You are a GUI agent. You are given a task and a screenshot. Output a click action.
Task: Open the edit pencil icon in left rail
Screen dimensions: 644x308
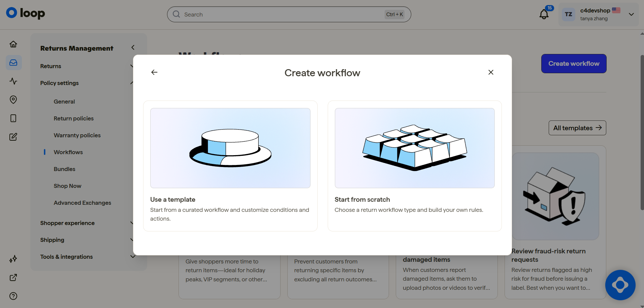click(x=13, y=137)
